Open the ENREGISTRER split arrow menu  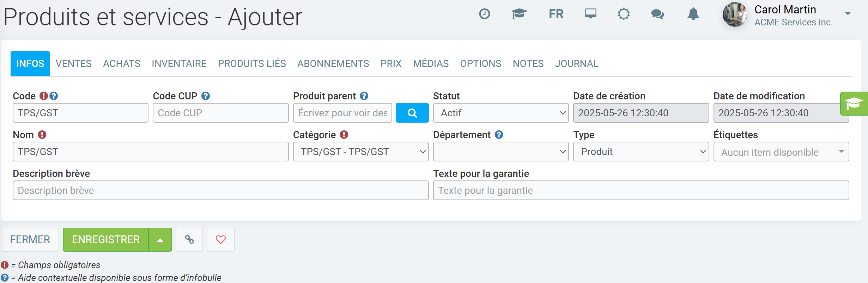click(x=160, y=240)
